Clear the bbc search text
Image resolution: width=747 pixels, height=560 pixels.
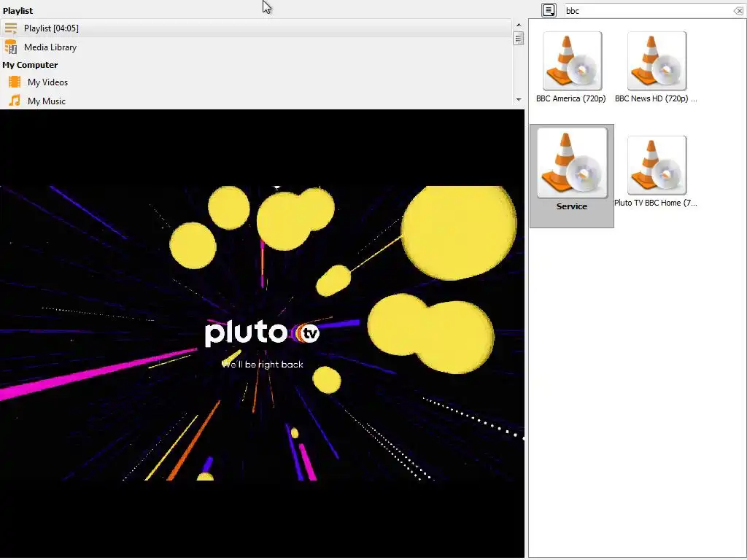tap(738, 10)
